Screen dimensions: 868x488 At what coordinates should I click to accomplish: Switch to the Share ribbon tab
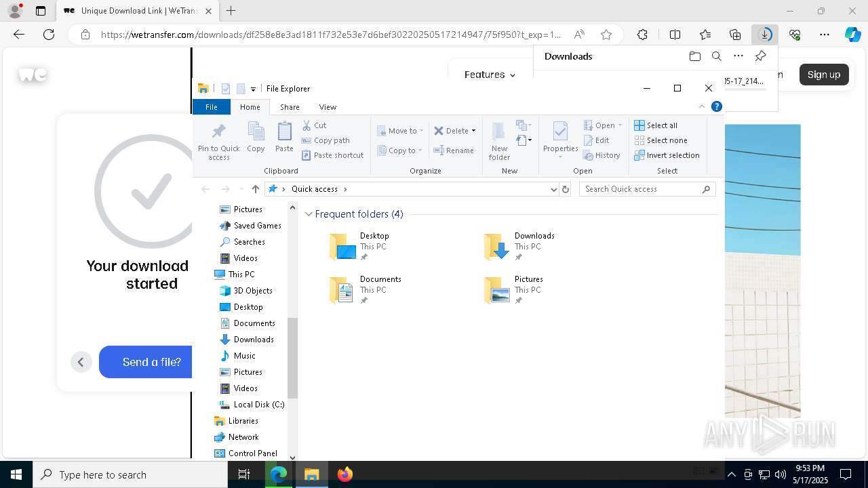coord(290,107)
